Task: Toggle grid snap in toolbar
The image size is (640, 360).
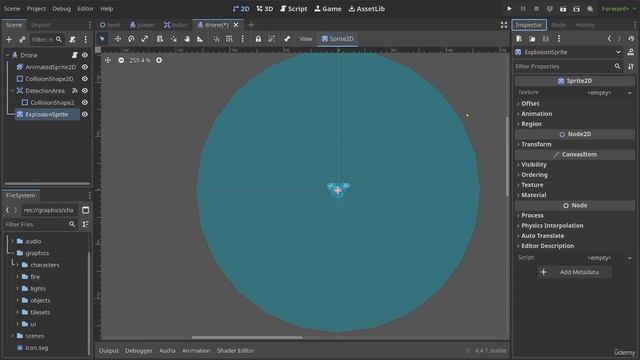Action: click(x=229, y=39)
